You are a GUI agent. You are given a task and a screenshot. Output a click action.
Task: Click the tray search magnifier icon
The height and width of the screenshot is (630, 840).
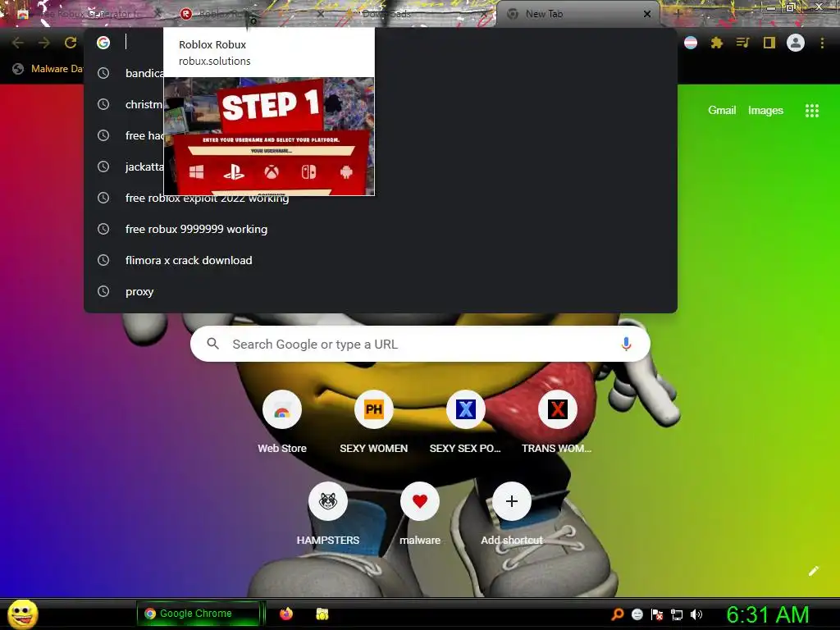click(x=617, y=614)
